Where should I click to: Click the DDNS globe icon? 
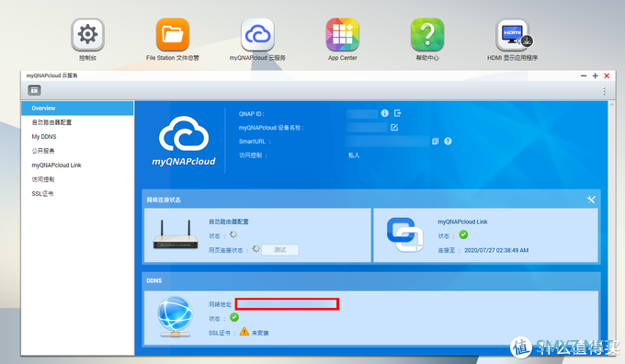(176, 316)
